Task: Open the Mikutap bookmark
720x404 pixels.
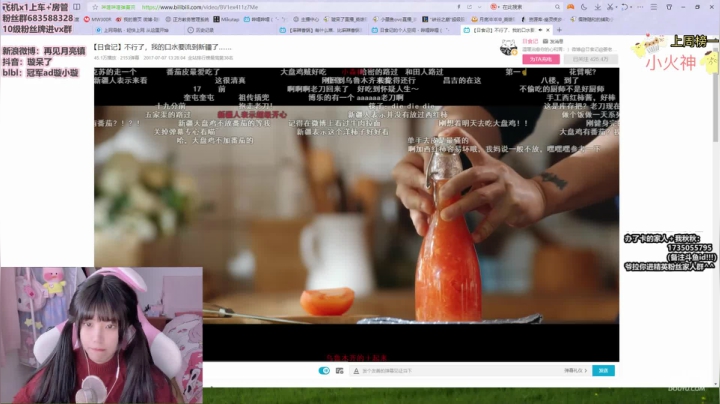Action: point(226,19)
